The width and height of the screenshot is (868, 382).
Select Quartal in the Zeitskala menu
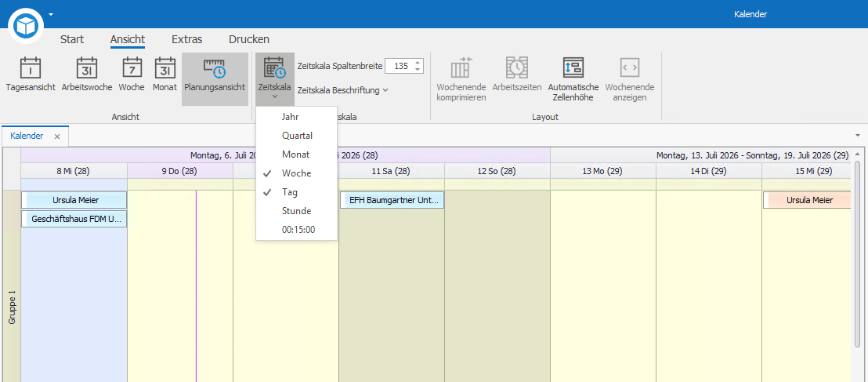pyautogui.click(x=296, y=135)
